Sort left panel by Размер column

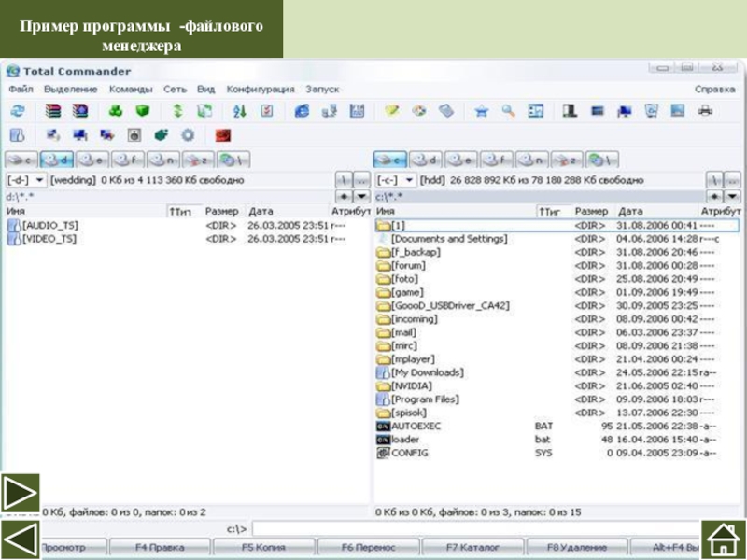[x=221, y=211]
